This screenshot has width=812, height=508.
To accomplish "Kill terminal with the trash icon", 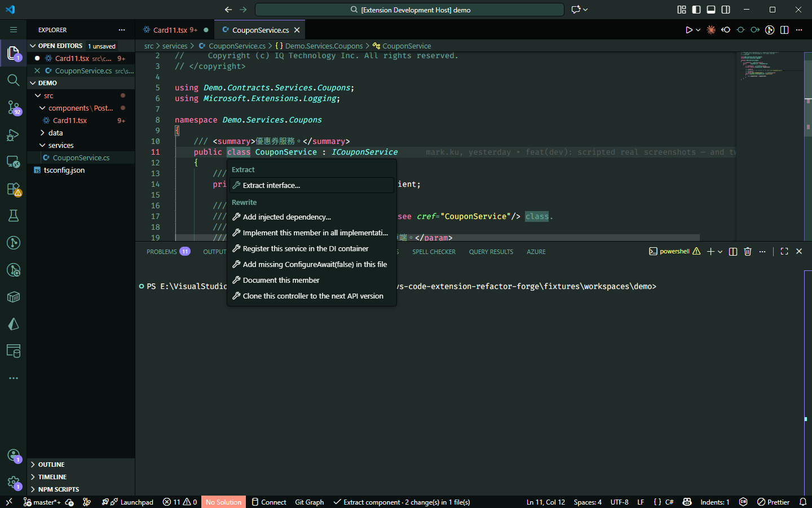I will point(748,252).
